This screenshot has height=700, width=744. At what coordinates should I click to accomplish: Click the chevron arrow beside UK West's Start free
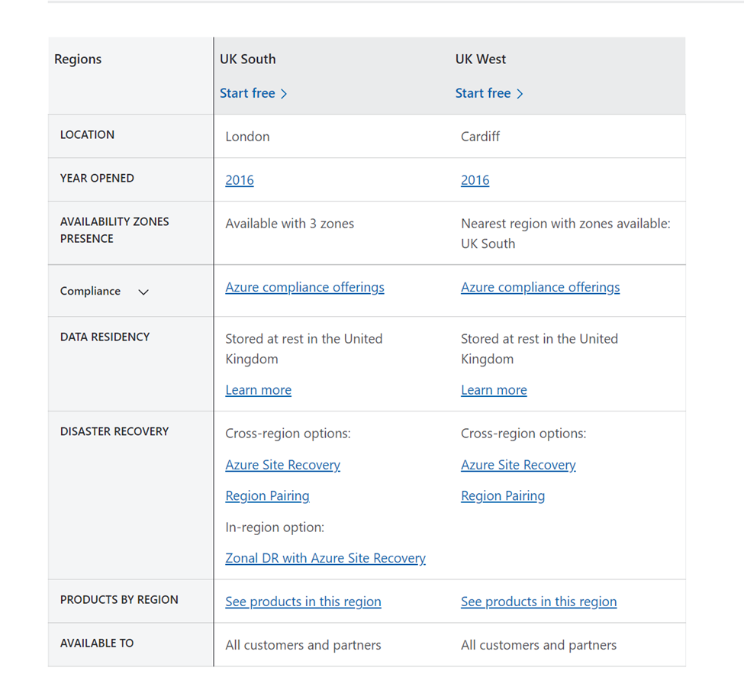520,93
